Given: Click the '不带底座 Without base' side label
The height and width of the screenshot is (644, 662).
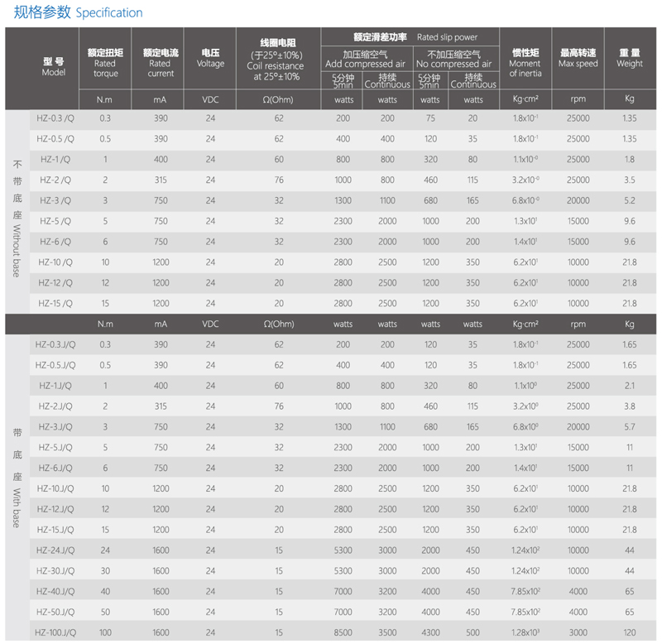Looking at the screenshot, I should click(17, 219).
